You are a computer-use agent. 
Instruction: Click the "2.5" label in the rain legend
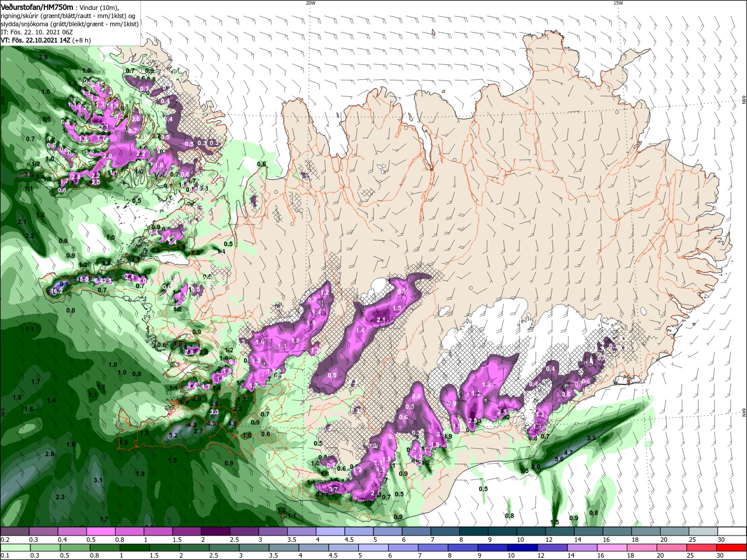[214, 555]
